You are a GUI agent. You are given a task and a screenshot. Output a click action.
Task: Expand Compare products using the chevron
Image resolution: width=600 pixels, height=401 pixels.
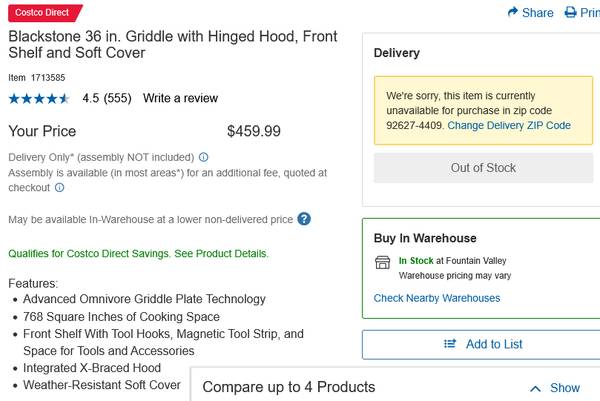[x=535, y=389]
